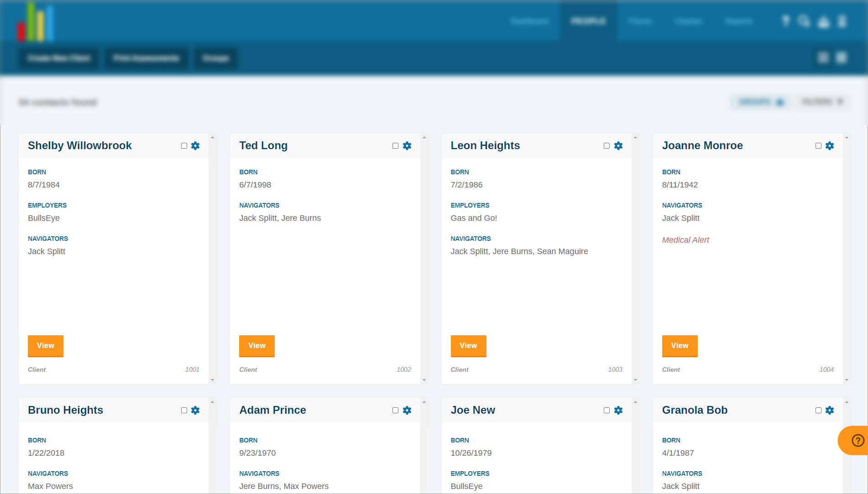The image size is (868, 494).
Task: Click scroll-down arrow on Ted Long card
Action: tap(424, 380)
